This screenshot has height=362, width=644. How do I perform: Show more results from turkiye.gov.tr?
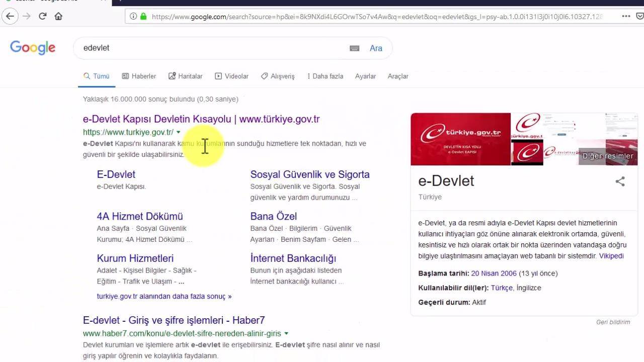coord(164,297)
